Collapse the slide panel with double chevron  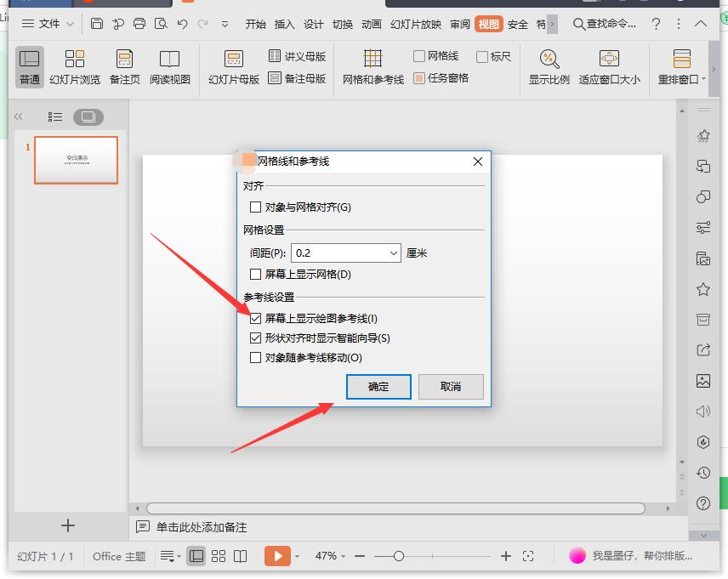(x=19, y=116)
